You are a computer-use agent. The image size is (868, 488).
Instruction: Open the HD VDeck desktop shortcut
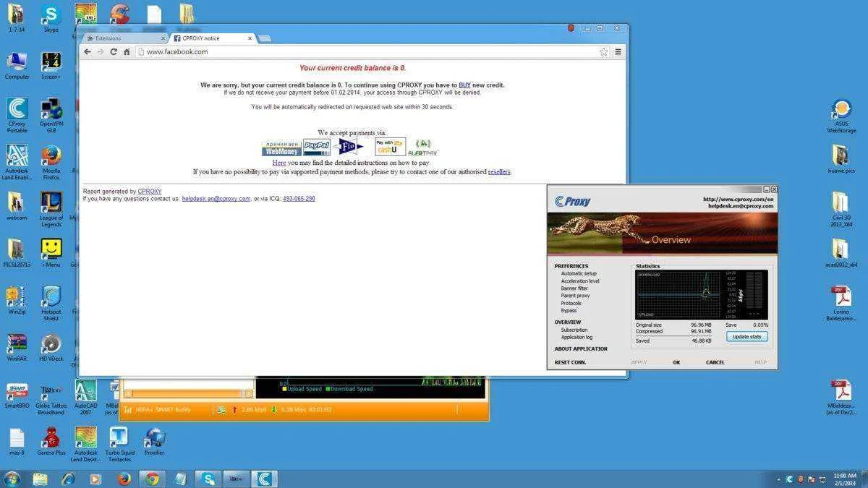tap(51, 347)
